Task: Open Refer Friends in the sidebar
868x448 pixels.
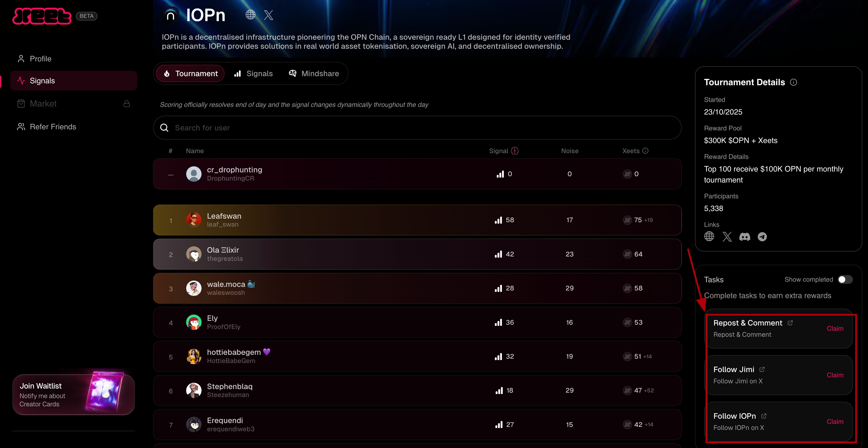Action: (53, 127)
